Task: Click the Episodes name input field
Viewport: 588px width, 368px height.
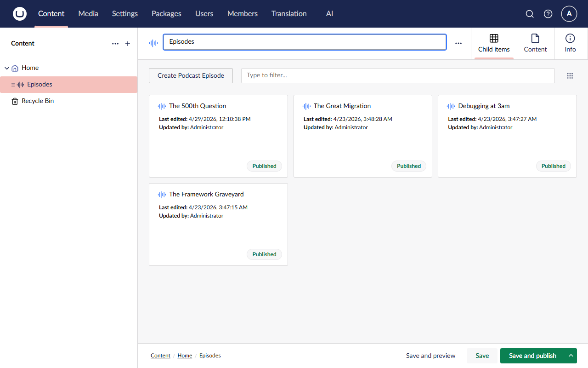Action: 305,42
